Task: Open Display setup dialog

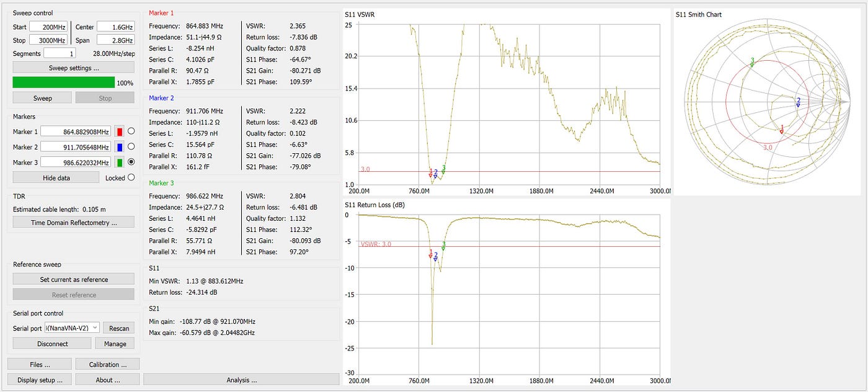Action: pyautogui.click(x=40, y=380)
